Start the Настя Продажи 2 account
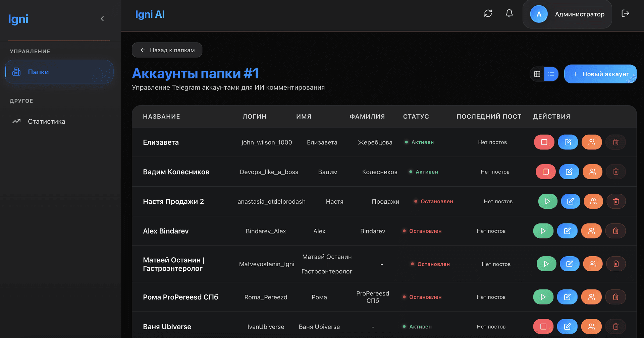 coord(547,201)
